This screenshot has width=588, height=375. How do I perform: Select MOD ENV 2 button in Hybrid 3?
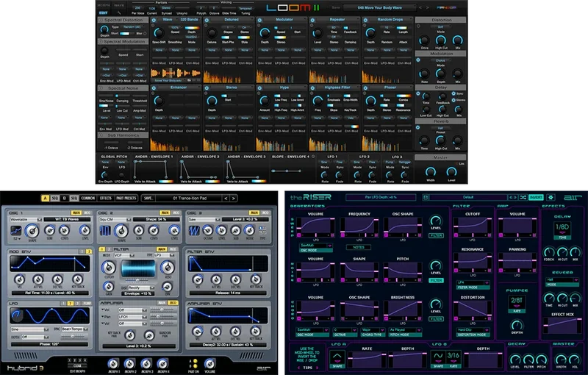(x=89, y=251)
